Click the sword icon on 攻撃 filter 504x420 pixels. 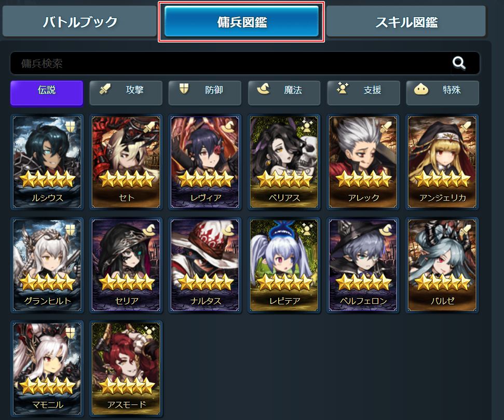tap(105, 89)
